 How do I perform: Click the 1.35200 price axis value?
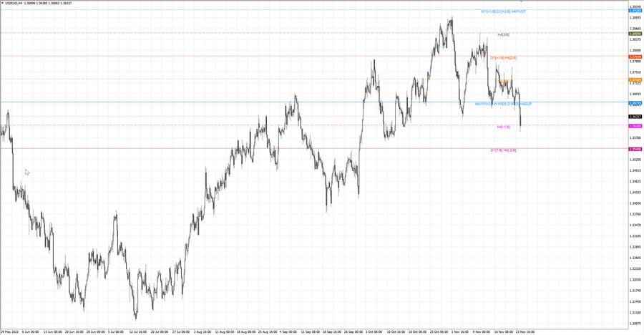[x=635, y=160]
